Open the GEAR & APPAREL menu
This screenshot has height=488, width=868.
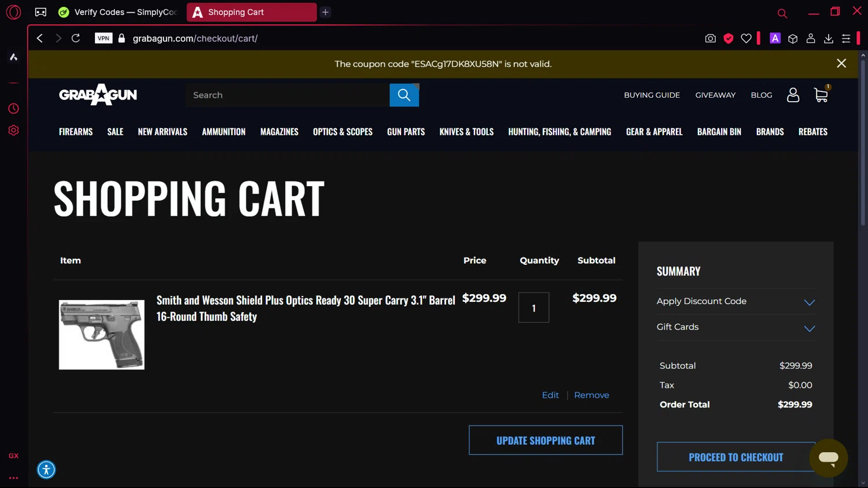(654, 132)
